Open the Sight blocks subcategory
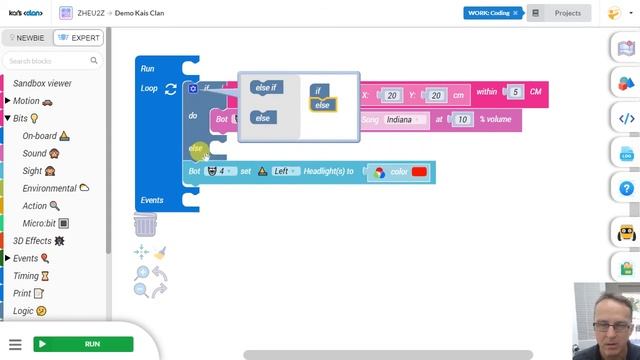 pos(39,171)
